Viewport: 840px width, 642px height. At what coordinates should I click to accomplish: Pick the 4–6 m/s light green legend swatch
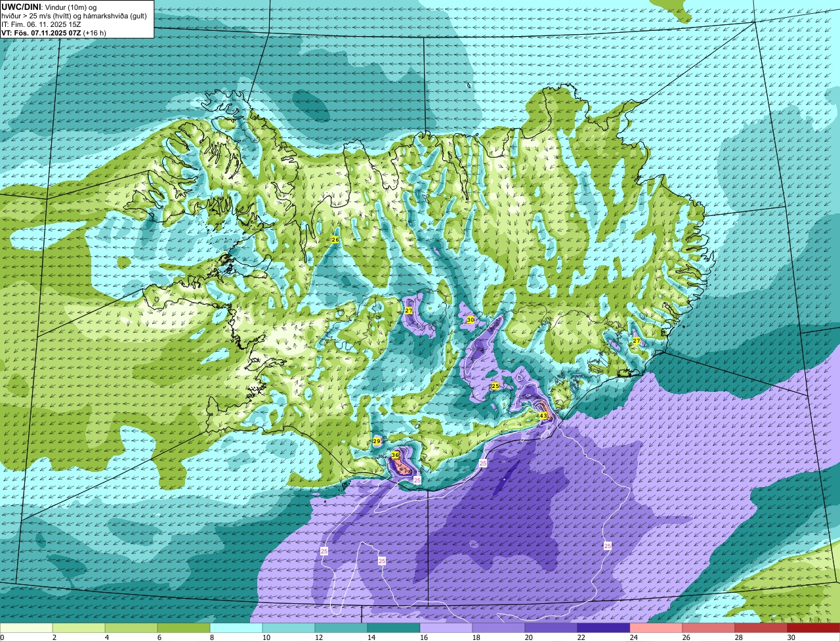click(x=131, y=628)
